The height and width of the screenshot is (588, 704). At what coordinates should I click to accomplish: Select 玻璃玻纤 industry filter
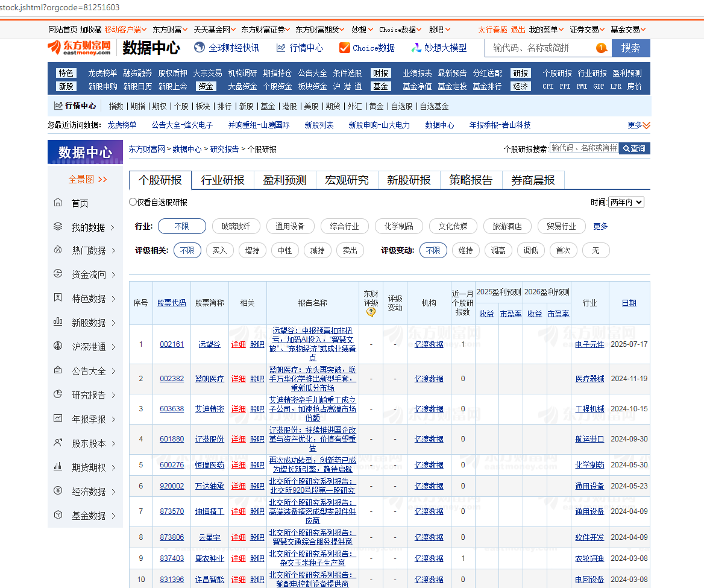[236, 226]
